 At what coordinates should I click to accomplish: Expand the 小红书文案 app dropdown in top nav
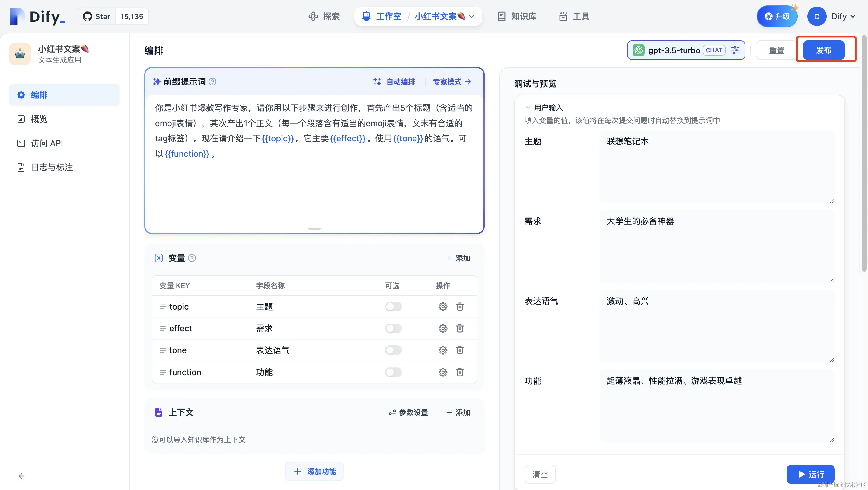[x=471, y=17]
